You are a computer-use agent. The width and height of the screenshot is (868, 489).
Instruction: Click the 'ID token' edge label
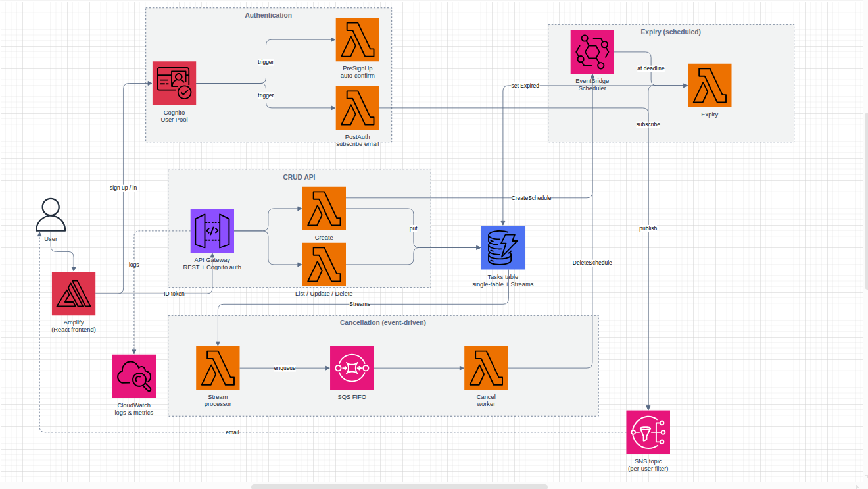174,294
